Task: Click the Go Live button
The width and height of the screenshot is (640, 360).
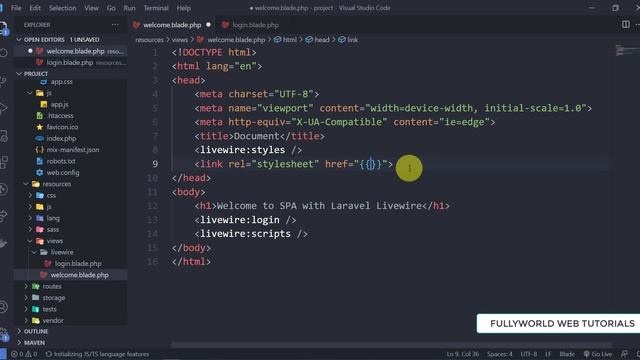Action: 598,354
